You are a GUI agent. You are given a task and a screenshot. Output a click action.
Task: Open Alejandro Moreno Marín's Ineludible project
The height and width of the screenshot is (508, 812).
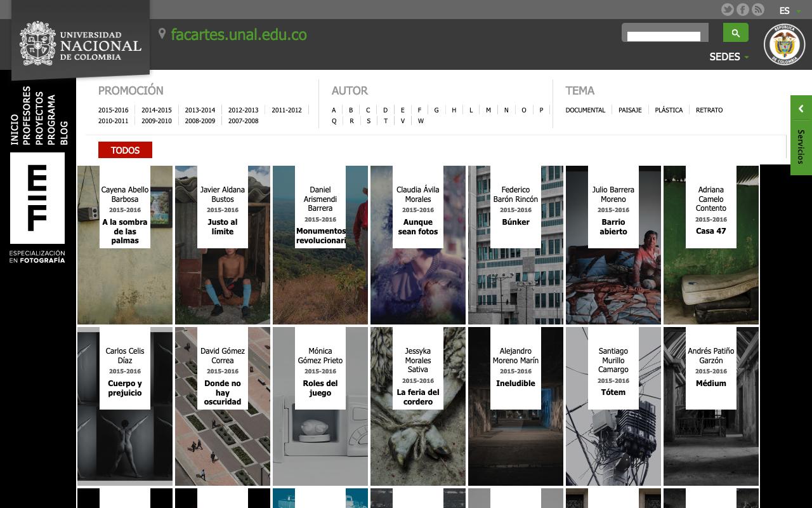tap(516, 406)
